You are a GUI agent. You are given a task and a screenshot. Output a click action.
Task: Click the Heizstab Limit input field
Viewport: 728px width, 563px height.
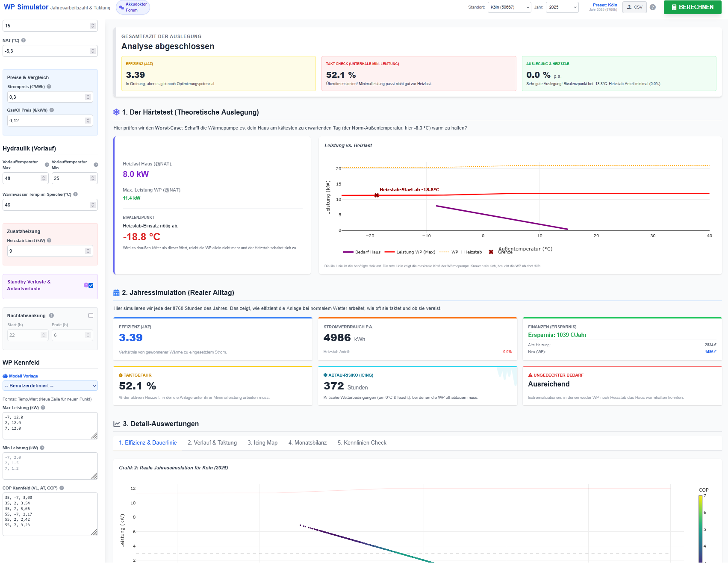(x=50, y=251)
